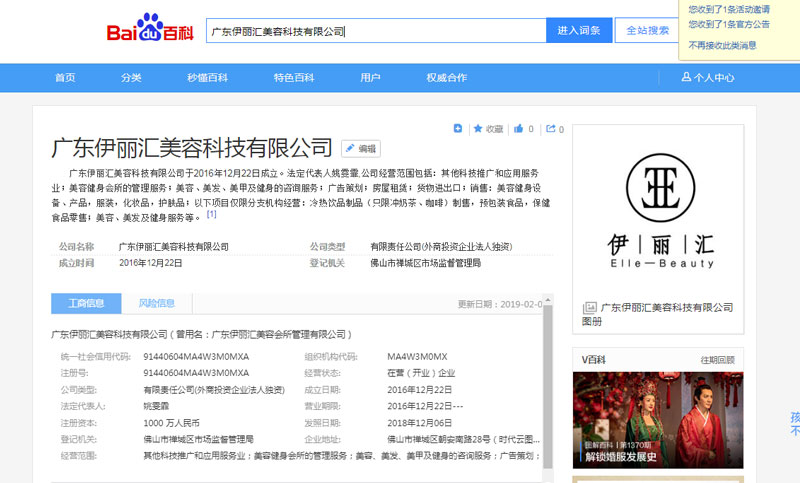The width and height of the screenshot is (800, 483).
Task: Open the 解锁婚服发展史 video thumbnail
Action: coord(658,420)
